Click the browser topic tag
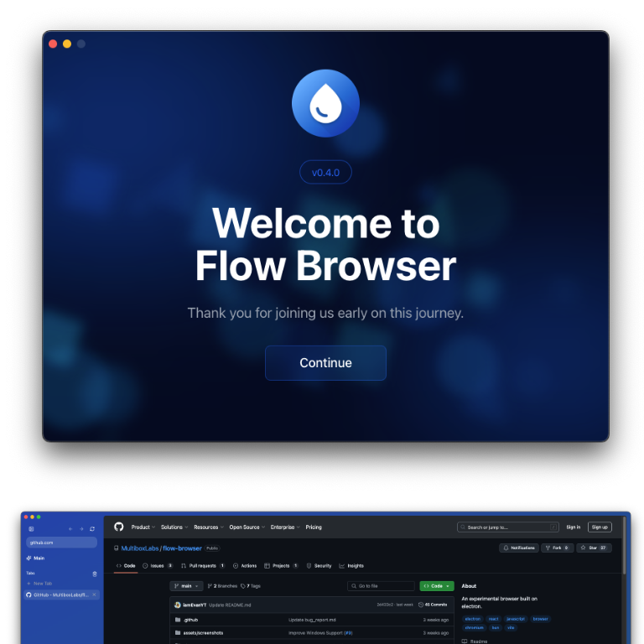Viewport: 644px width, 644px height. coord(540,619)
